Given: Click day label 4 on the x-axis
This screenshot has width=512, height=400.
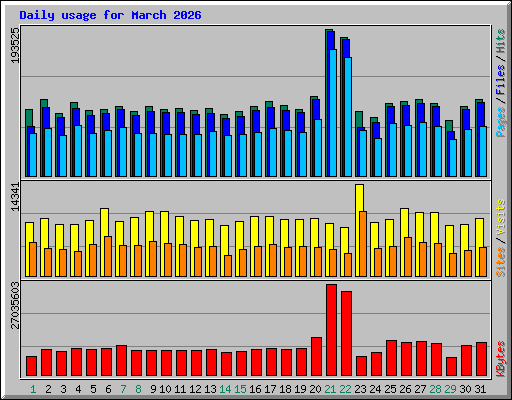Looking at the screenshot, I should tap(78, 389).
